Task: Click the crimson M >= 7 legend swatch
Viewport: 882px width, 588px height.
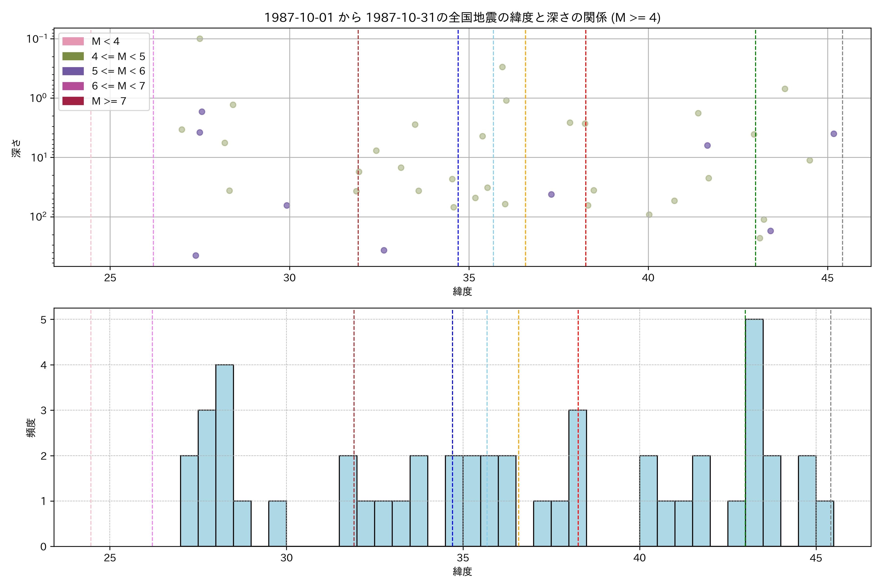Action: [x=73, y=101]
